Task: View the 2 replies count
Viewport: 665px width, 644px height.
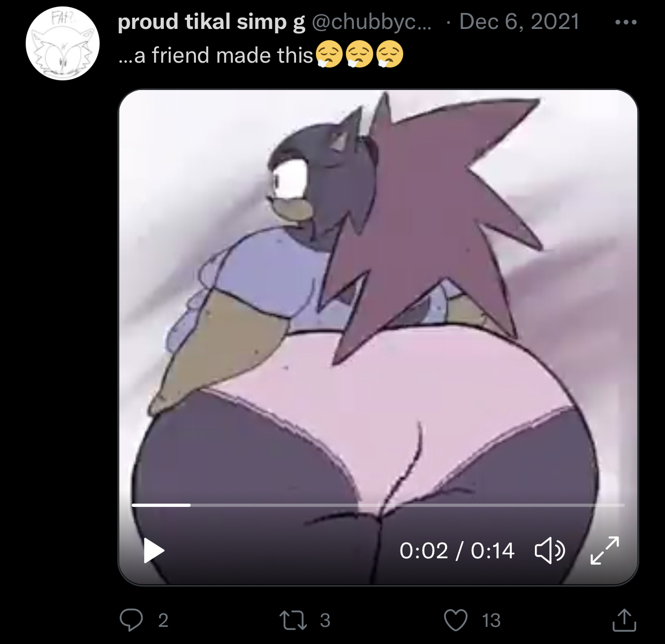Action: (x=163, y=620)
